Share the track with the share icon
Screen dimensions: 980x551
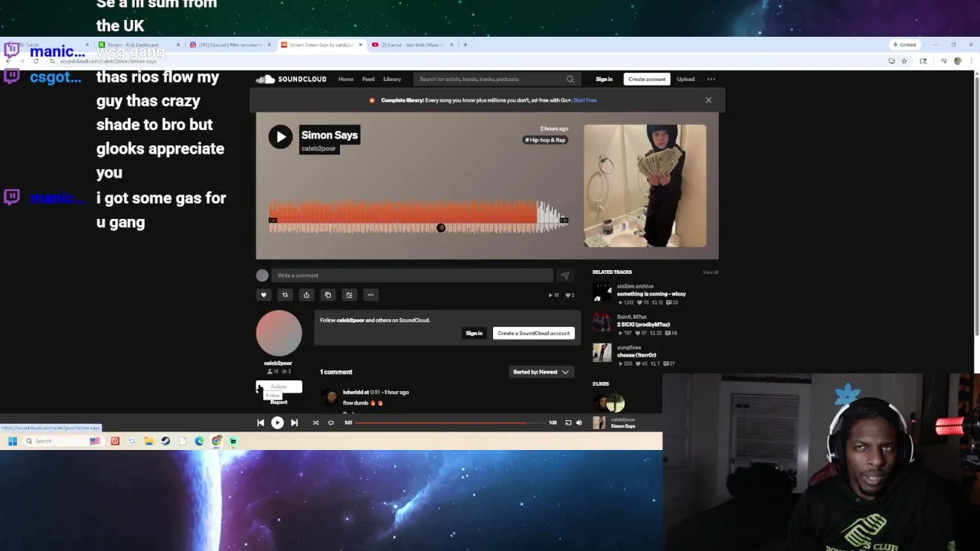click(x=306, y=295)
